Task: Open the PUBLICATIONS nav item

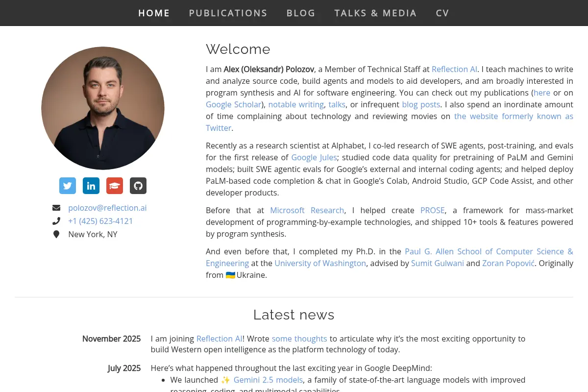Action: [x=228, y=13]
